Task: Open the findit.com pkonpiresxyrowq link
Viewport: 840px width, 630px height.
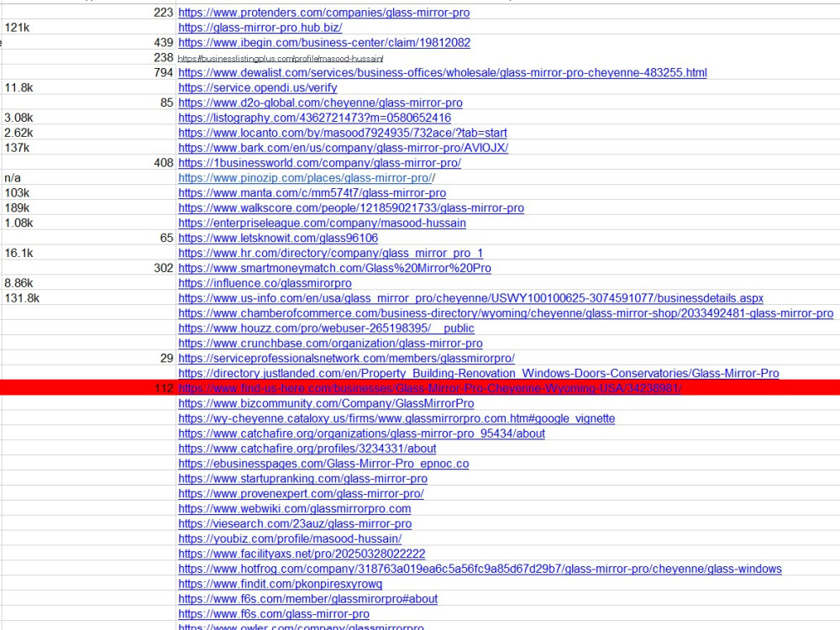Action: coord(281,582)
